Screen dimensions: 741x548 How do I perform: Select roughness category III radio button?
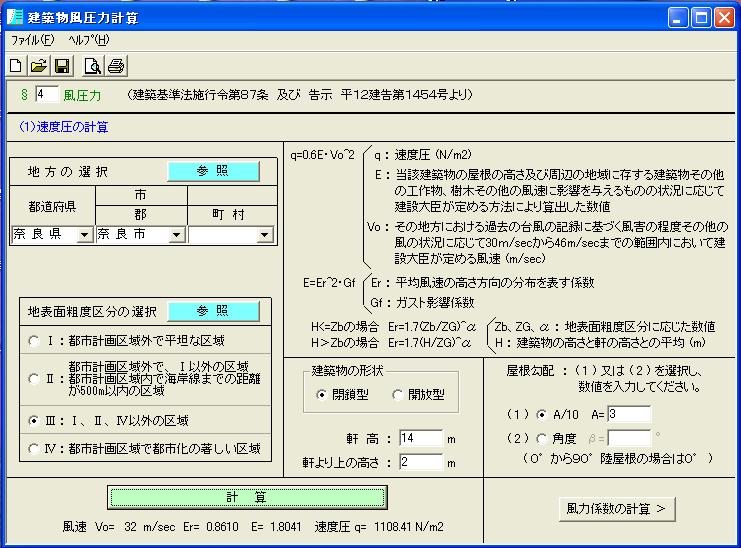click(36, 421)
